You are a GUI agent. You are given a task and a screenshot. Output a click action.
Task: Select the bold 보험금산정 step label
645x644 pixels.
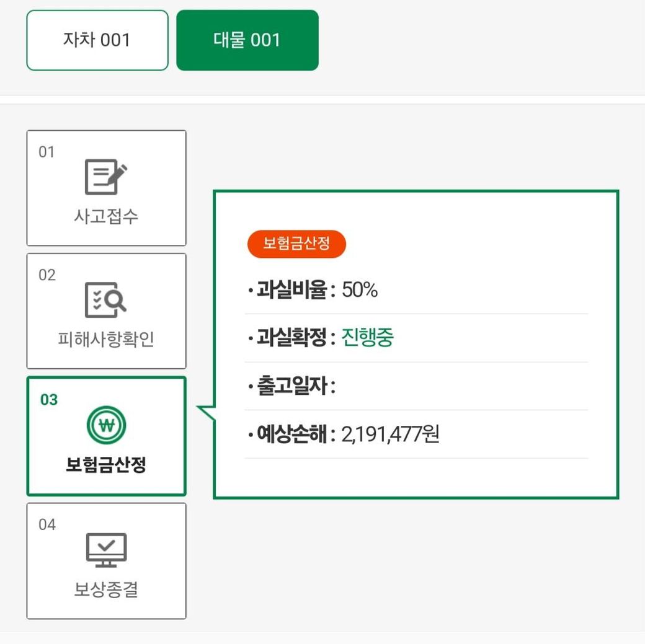click(106, 465)
